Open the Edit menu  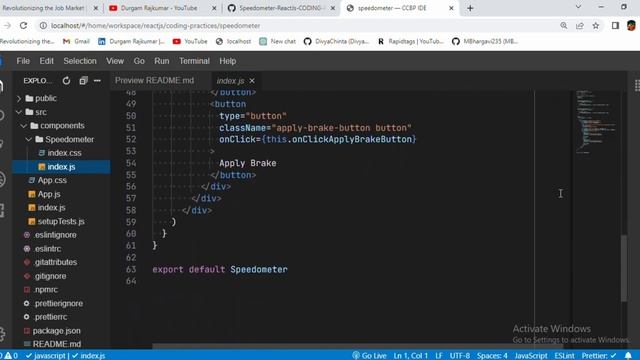[x=47, y=61]
